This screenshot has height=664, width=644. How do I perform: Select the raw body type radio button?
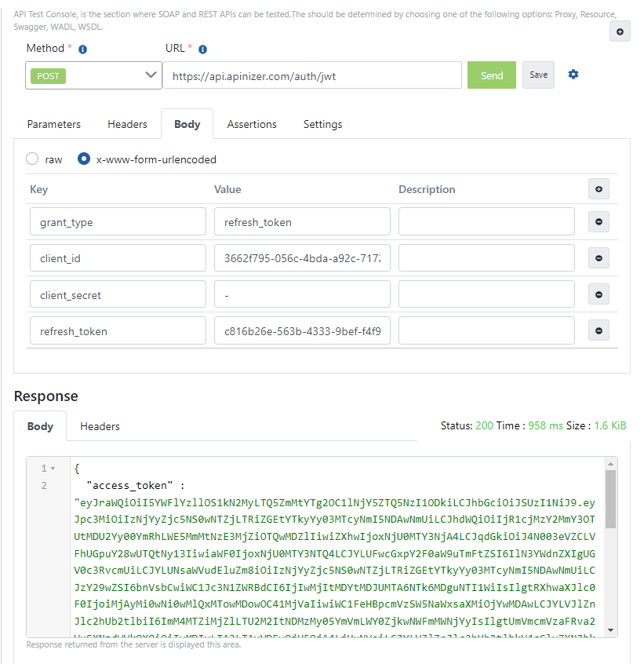click(32, 159)
